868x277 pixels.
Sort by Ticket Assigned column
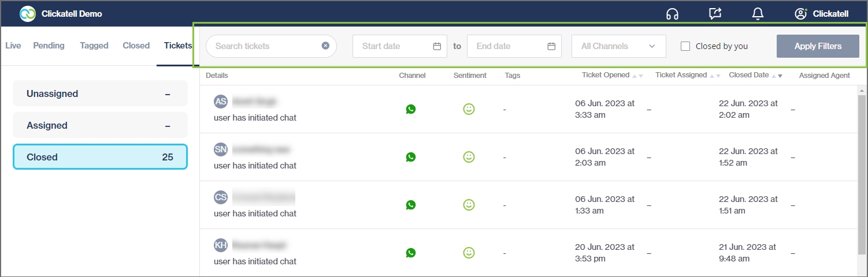pos(715,76)
